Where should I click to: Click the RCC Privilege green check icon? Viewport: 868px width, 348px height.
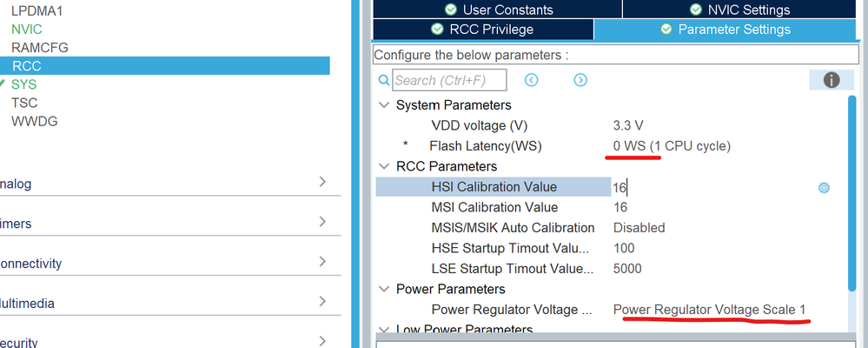pos(437,29)
